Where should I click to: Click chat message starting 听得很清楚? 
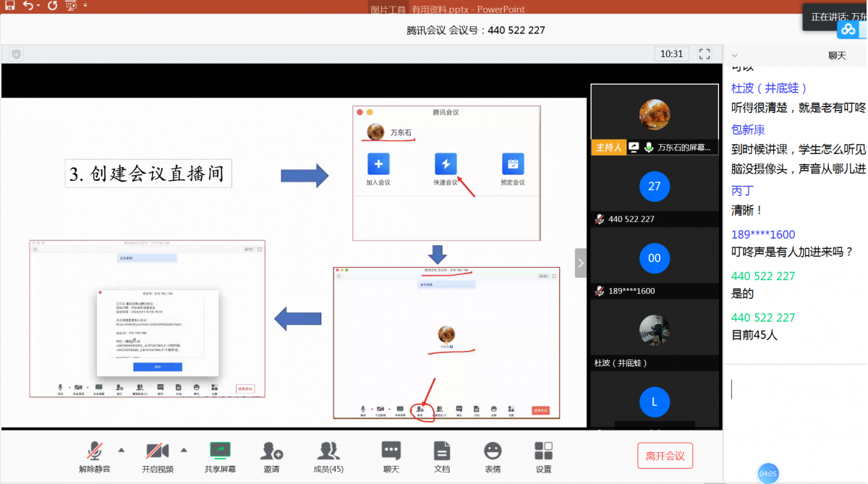click(x=799, y=108)
